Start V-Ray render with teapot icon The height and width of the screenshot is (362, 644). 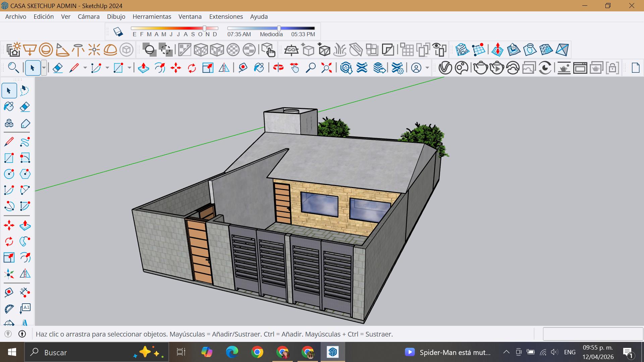(x=480, y=68)
